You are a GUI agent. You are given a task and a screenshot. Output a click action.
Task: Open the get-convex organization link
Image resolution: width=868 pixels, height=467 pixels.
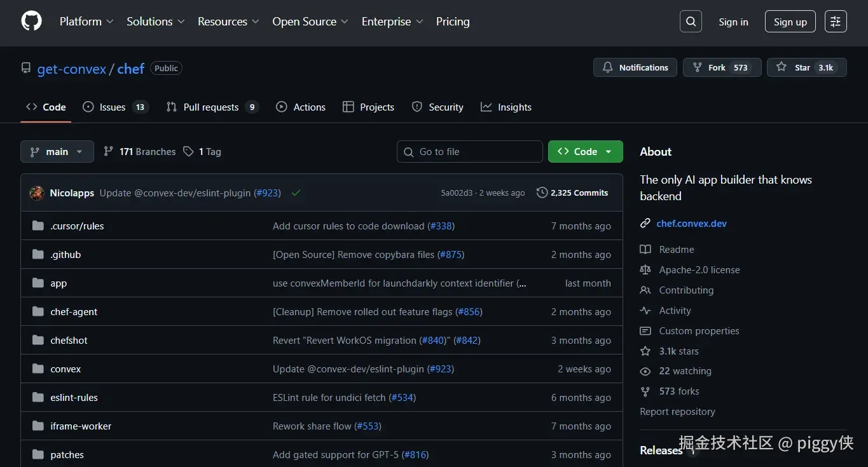(x=72, y=69)
